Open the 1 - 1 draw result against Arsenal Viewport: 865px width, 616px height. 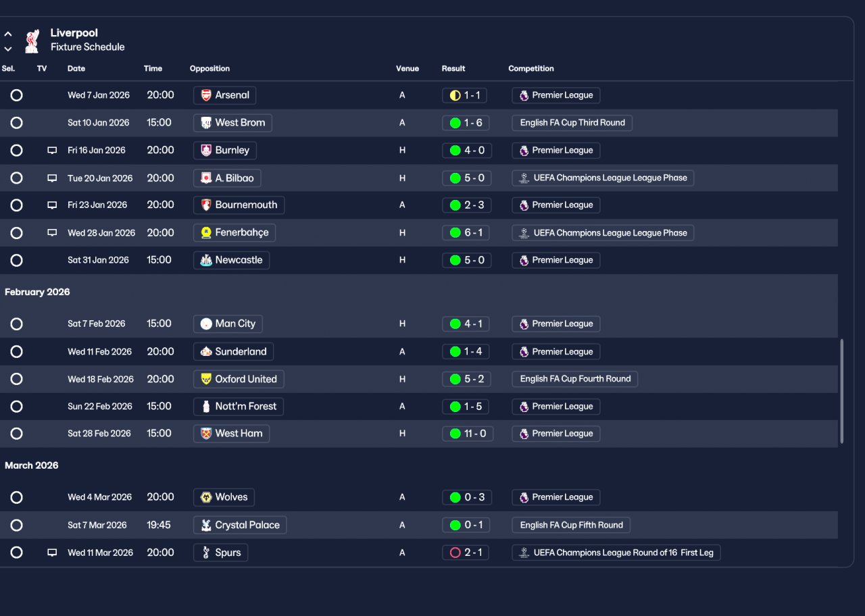(464, 95)
